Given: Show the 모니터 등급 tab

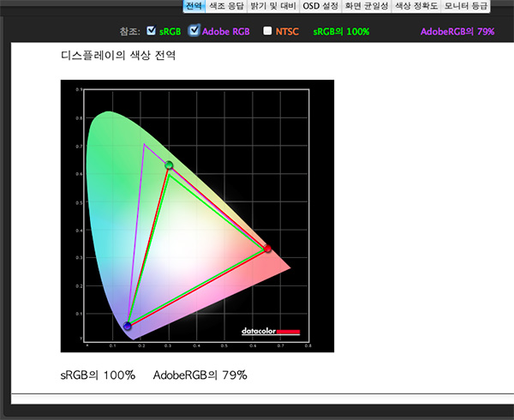Looking at the screenshot, I should point(465,6).
